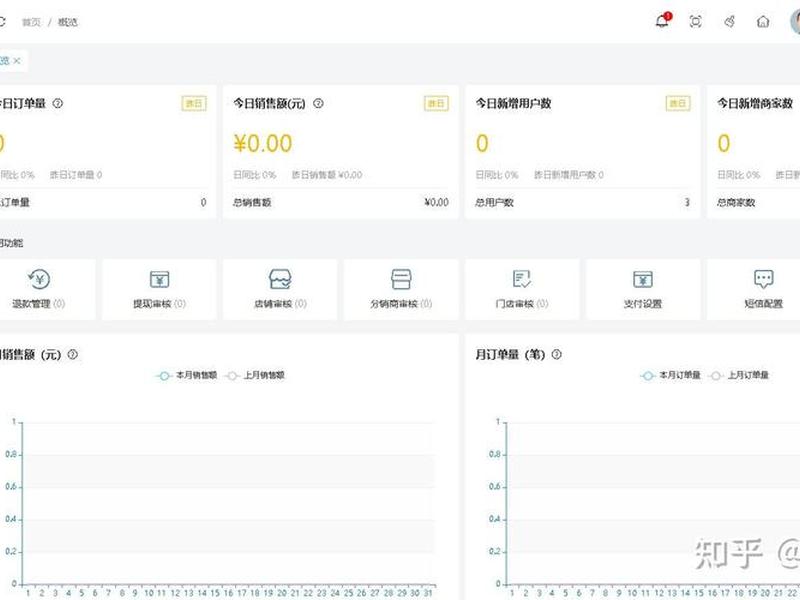Toggle 本月销售额 legend series

point(187,376)
